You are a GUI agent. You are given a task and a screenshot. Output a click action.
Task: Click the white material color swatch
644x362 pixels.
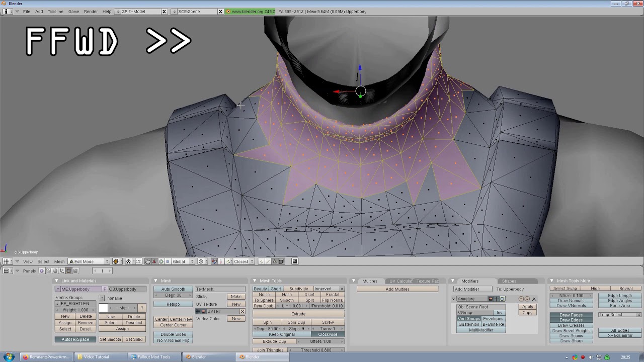click(103, 308)
